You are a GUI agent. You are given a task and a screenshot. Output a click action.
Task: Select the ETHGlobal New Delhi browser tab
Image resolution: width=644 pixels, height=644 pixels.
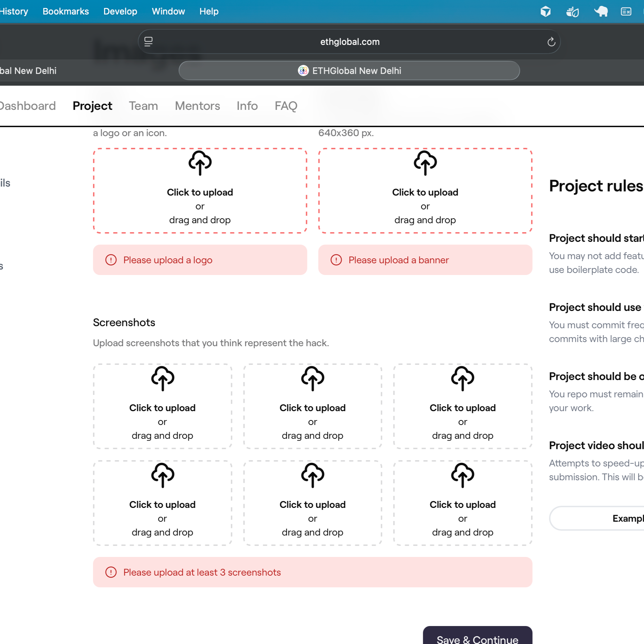pyautogui.click(x=349, y=70)
